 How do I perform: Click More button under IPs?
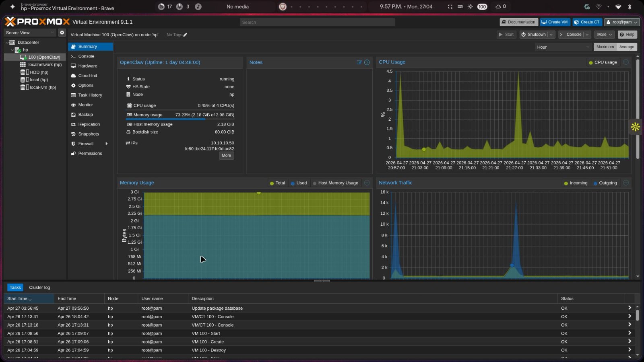click(227, 156)
